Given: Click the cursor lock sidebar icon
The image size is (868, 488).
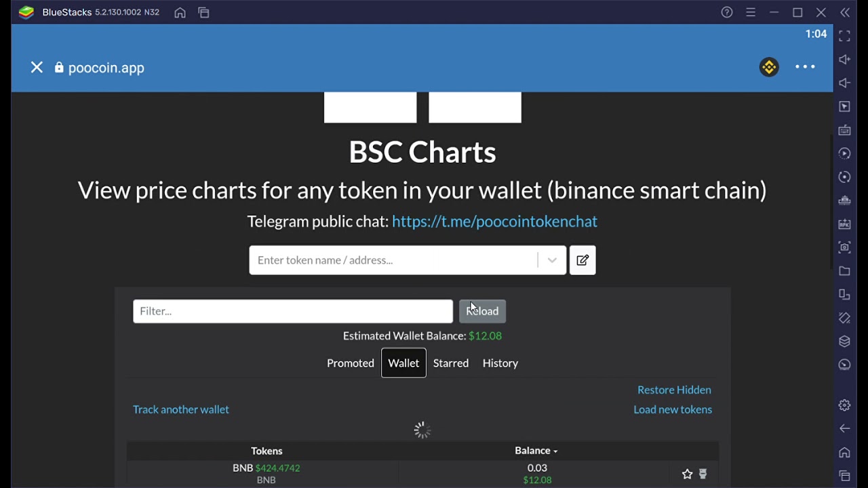Looking at the screenshot, I should point(844,106).
